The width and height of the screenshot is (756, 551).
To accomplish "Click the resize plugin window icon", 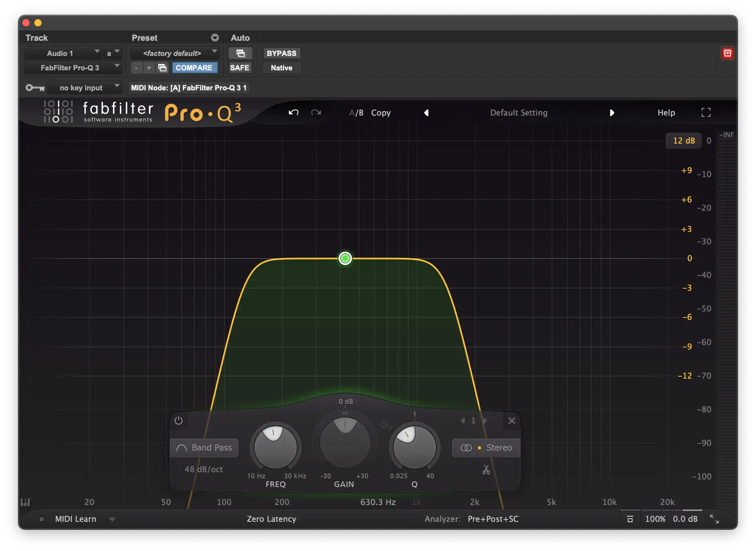I will point(714,519).
